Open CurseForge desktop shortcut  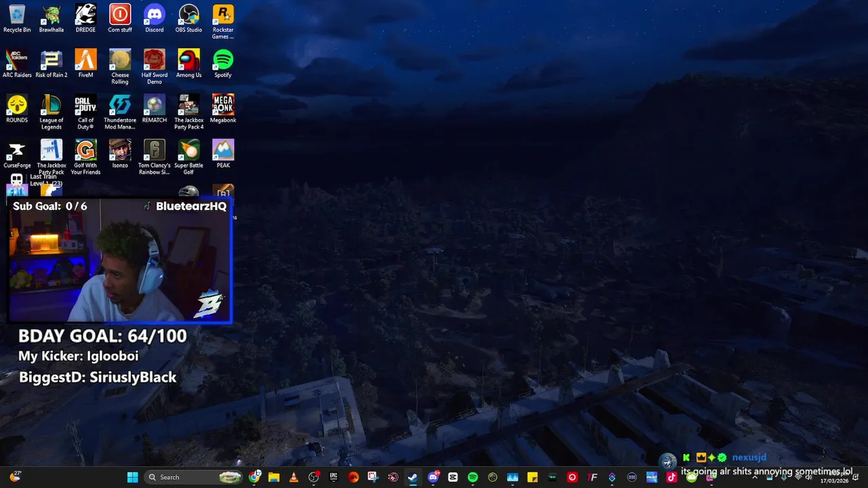tap(17, 154)
